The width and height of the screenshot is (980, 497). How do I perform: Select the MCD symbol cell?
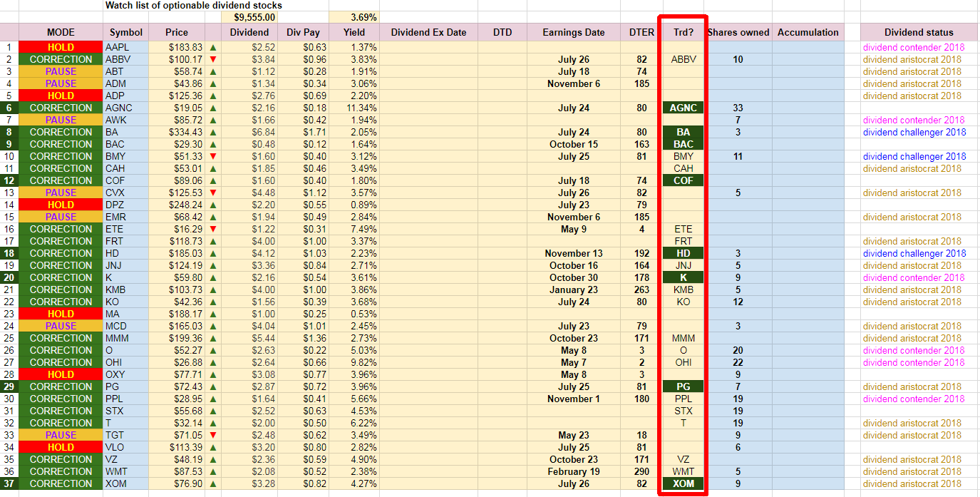[x=126, y=326]
